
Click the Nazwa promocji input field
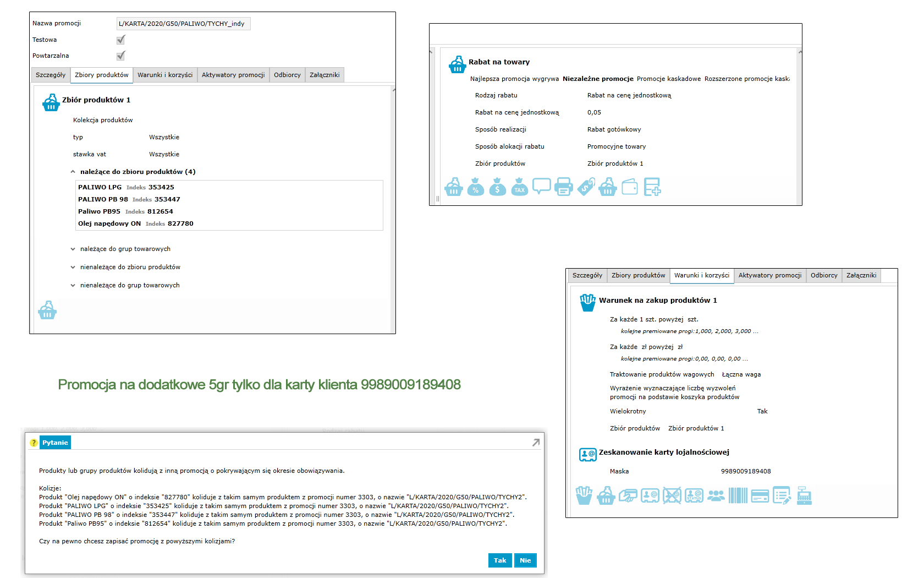[x=183, y=24]
